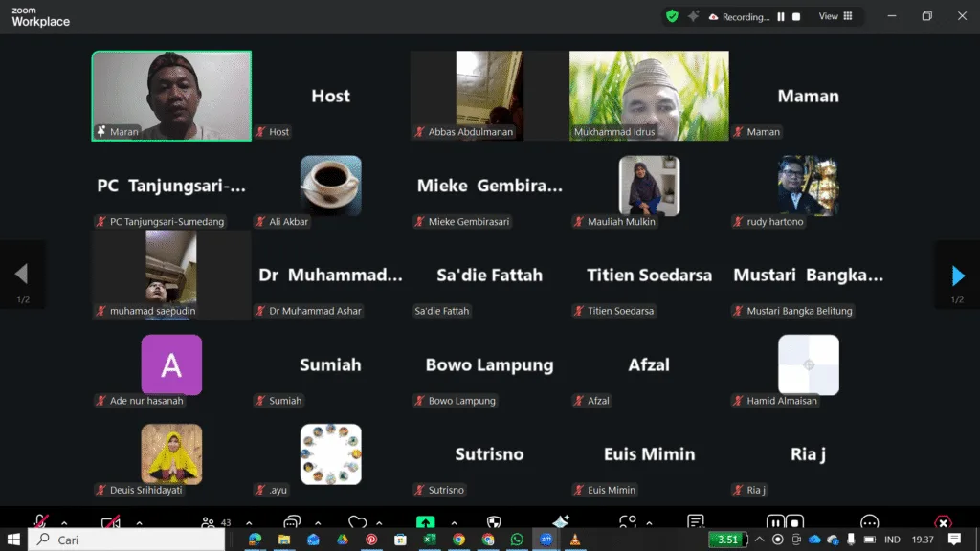This screenshot has height=551, width=980.
Task: Open AI Companion sparkle icon beside the shield
Action: click(694, 16)
